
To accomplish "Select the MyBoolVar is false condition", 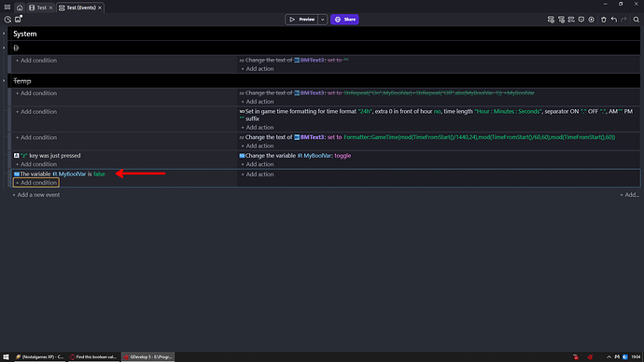I will 60,174.
